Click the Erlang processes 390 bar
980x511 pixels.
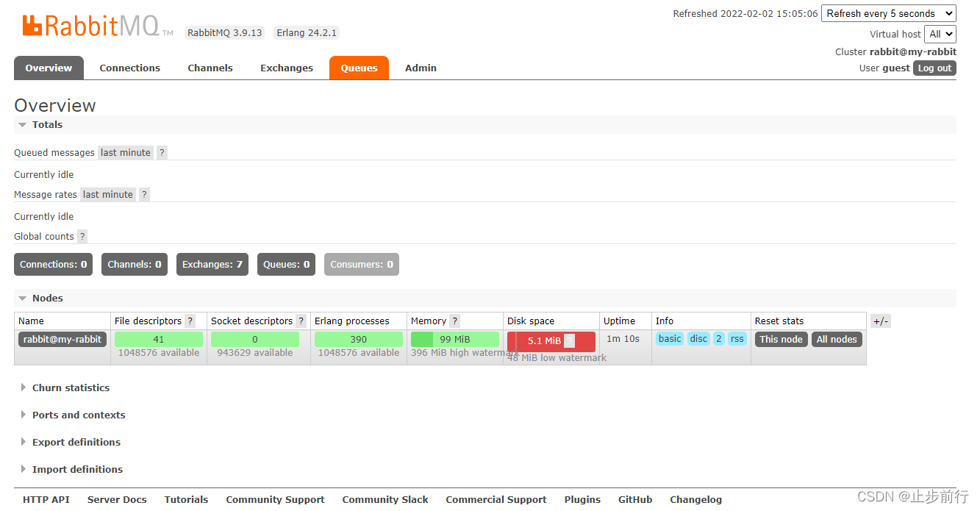[359, 340]
